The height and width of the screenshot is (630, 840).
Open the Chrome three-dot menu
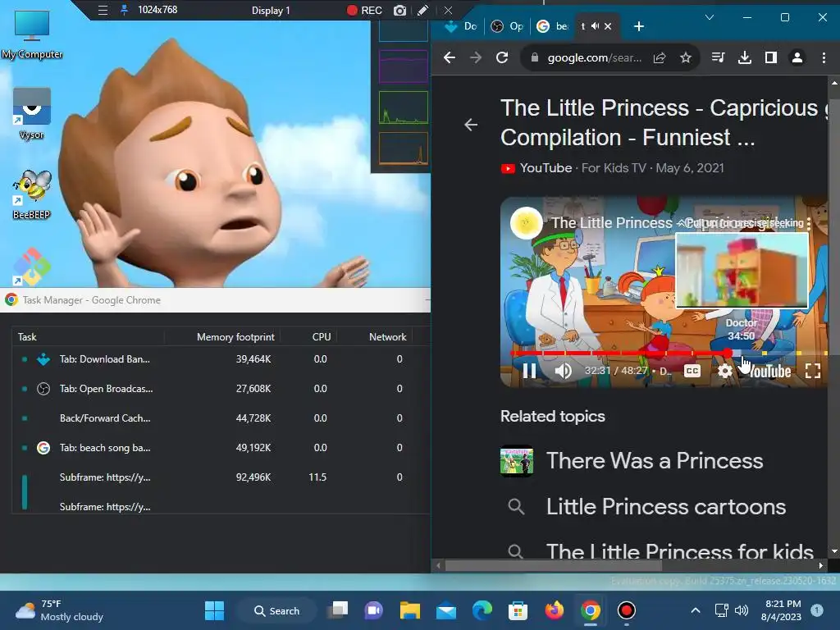coord(824,57)
